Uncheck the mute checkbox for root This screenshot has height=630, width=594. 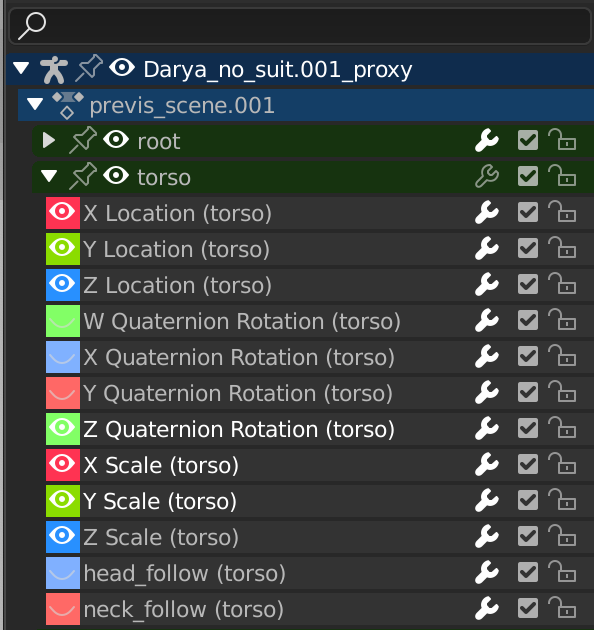528,140
